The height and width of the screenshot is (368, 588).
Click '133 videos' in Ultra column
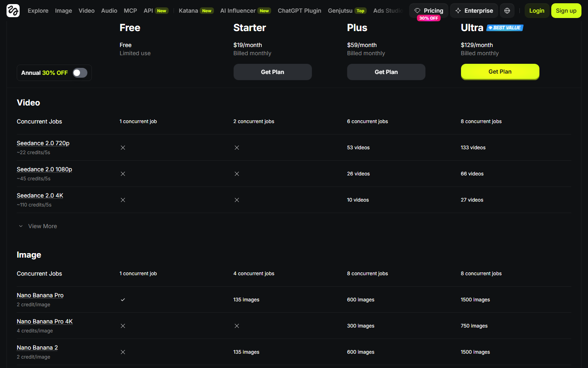[473, 148]
